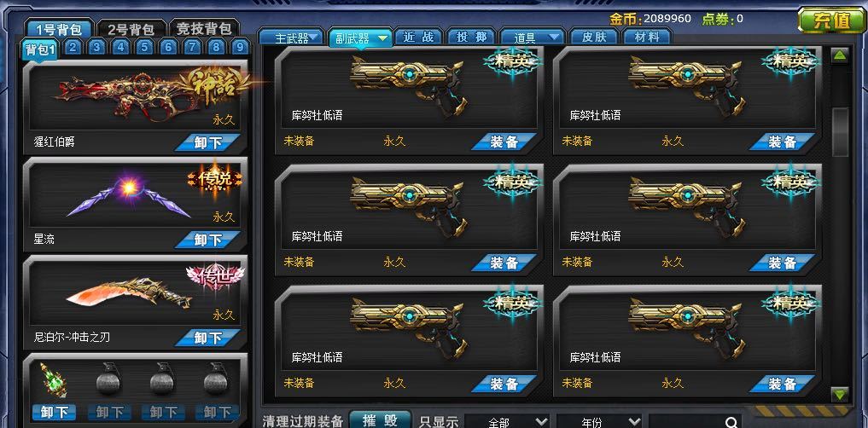The width and height of the screenshot is (868, 428).
Task: Select the 星流 purple dual-blade weapon image
Action: tap(128, 198)
